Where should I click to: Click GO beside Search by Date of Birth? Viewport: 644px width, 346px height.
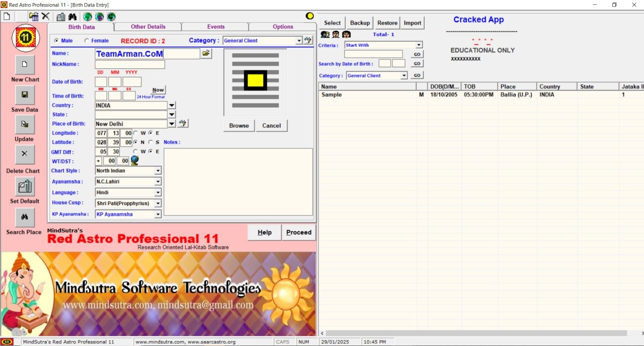[417, 64]
